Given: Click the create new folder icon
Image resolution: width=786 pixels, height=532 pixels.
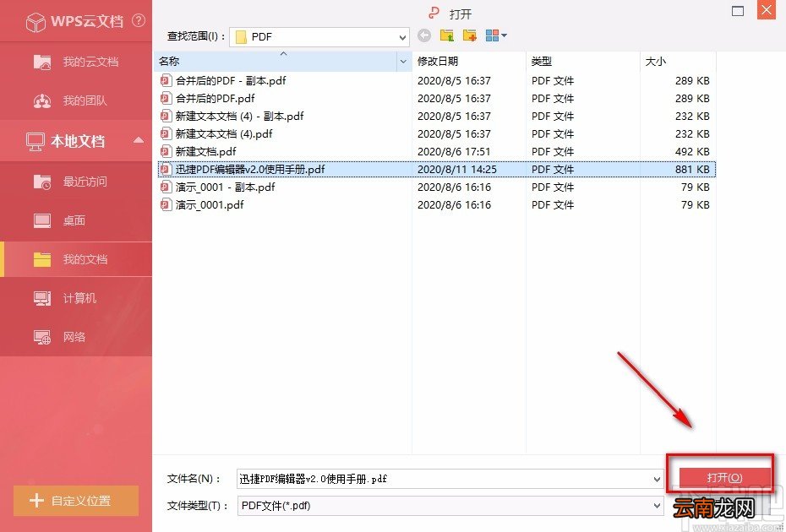Looking at the screenshot, I should click(470, 35).
